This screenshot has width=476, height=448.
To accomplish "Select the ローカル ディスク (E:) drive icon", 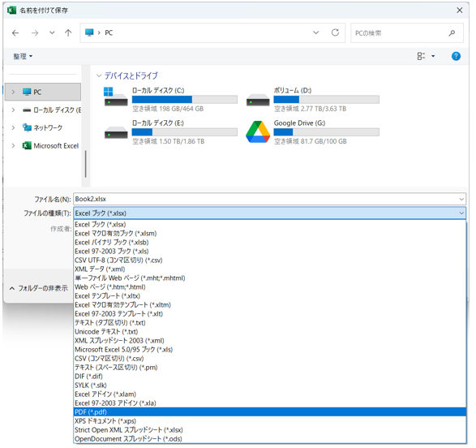I will 116,132.
